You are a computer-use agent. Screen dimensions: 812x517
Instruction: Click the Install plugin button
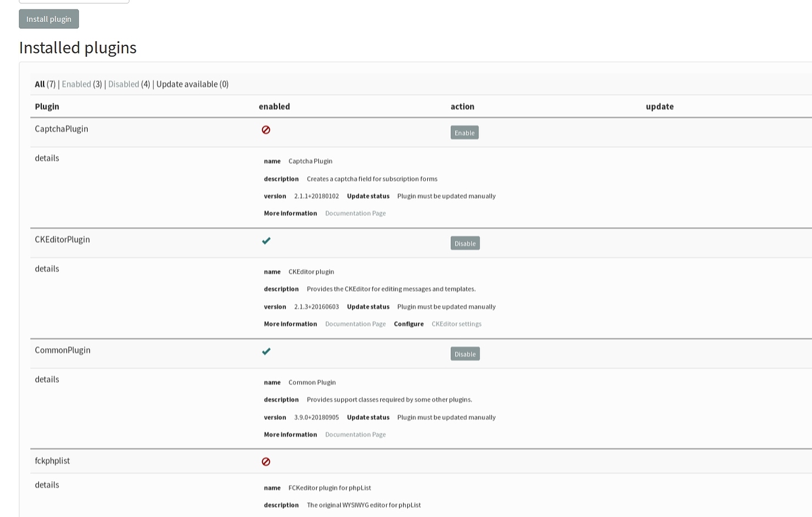[49, 19]
